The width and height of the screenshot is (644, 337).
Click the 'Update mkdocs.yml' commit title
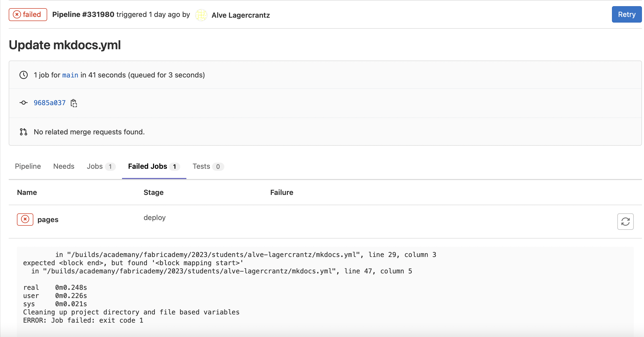click(65, 45)
